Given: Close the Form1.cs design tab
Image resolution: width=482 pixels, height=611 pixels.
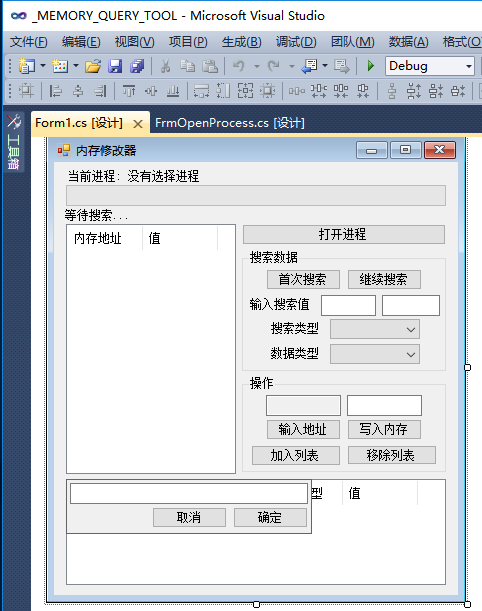Looking at the screenshot, I should pyautogui.click(x=138, y=124).
